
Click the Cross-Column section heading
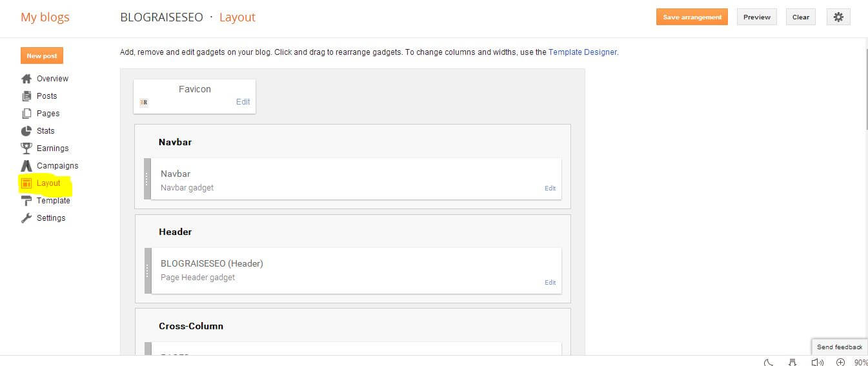point(191,326)
